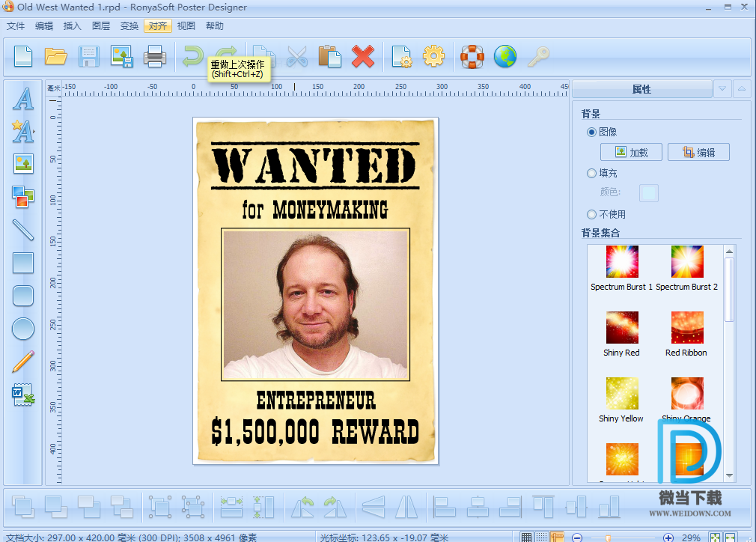756x542 pixels.
Task: Toggle the rulers button in status bar
Action: tap(558, 538)
